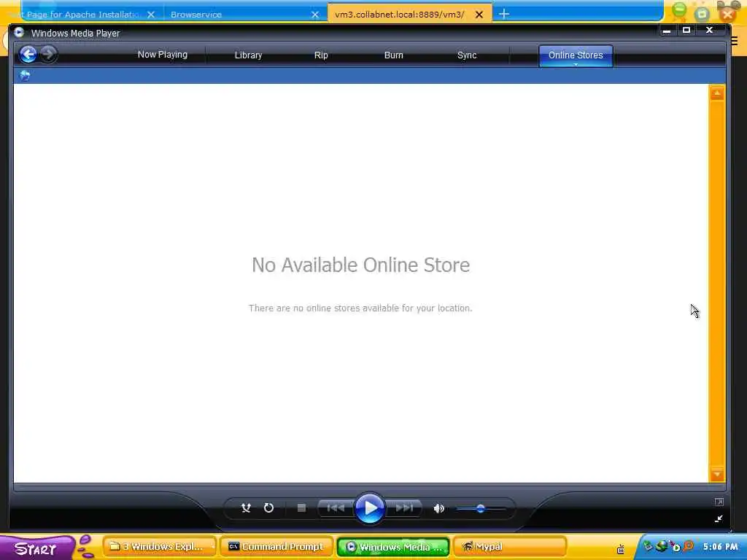This screenshot has height=560, width=747.
Task: Open the Burn tab
Action: [x=393, y=55]
